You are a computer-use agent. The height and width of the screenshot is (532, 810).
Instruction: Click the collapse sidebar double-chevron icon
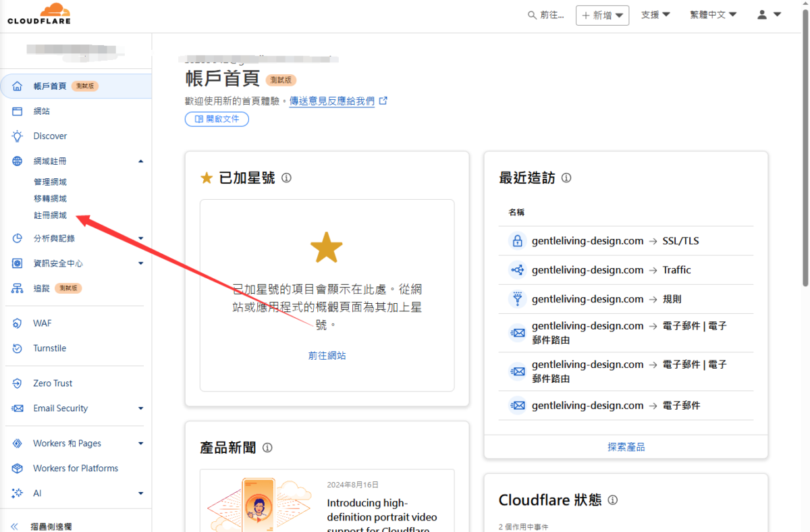[x=16, y=527]
